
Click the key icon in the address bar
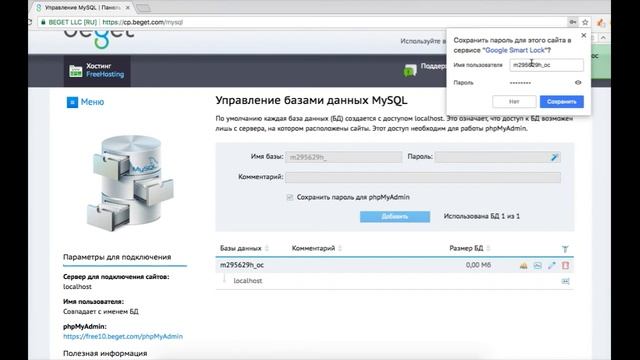tap(573, 22)
